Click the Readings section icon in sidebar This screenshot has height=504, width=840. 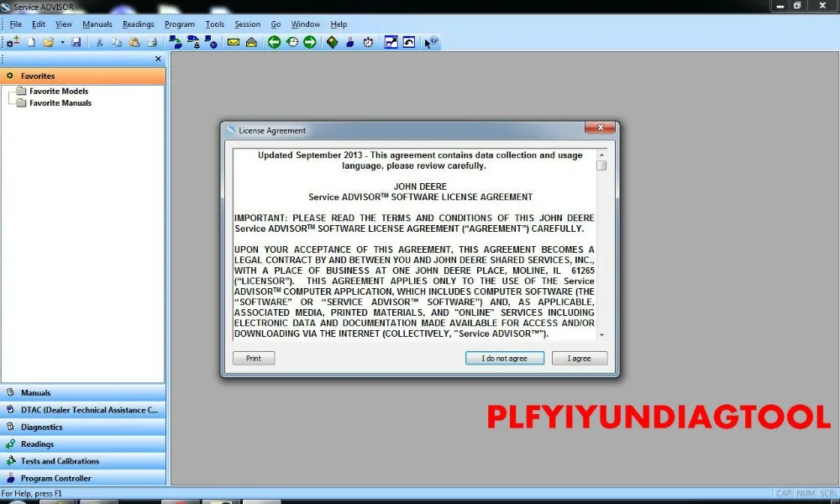(x=10, y=444)
